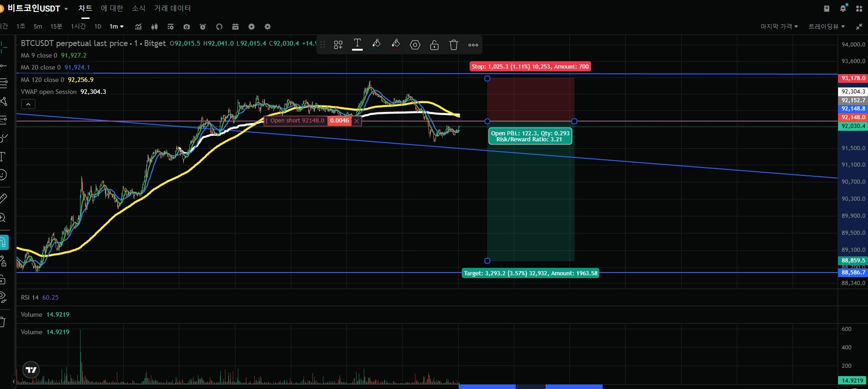This screenshot has height=389, width=868.
Task: Toggle stay in drawing mode pencil-lock
Action: click(3, 261)
